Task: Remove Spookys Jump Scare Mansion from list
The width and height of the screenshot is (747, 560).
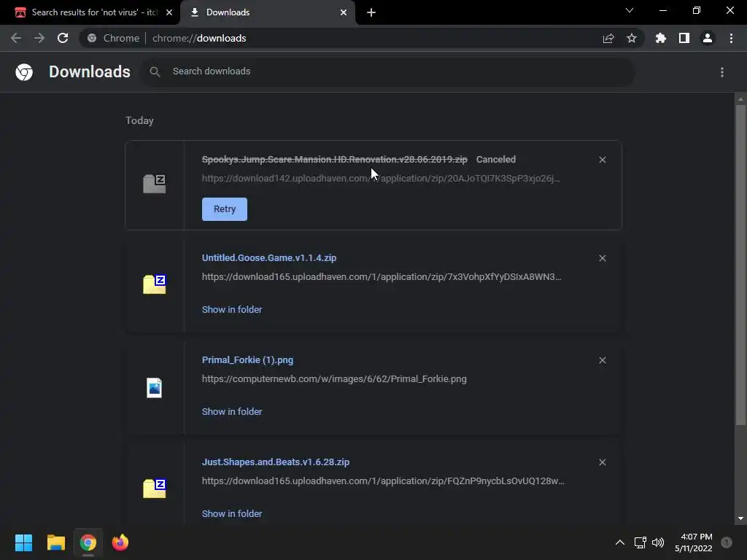Action: click(602, 160)
